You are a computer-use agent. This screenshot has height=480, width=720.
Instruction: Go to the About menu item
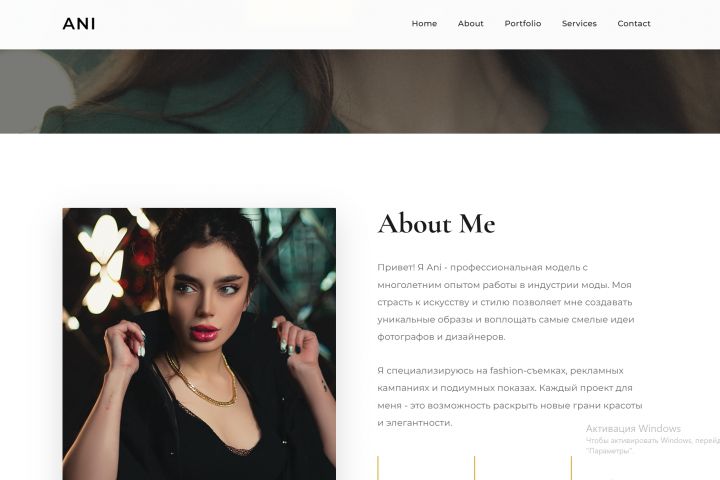[x=470, y=23]
